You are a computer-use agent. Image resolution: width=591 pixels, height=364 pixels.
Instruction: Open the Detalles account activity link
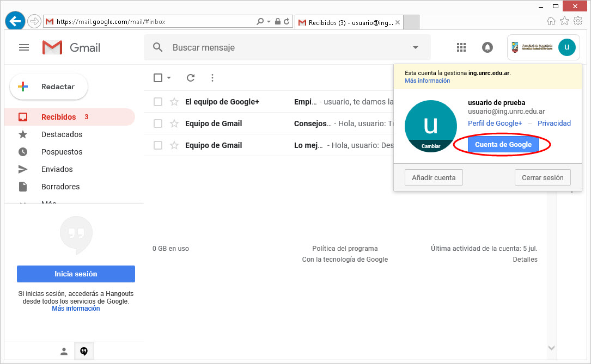point(525,260)
